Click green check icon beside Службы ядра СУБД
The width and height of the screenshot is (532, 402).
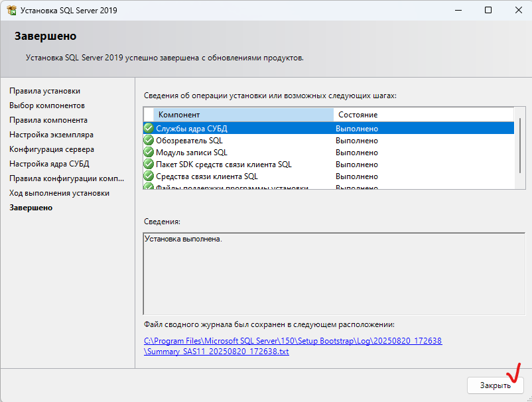point(149,128)
